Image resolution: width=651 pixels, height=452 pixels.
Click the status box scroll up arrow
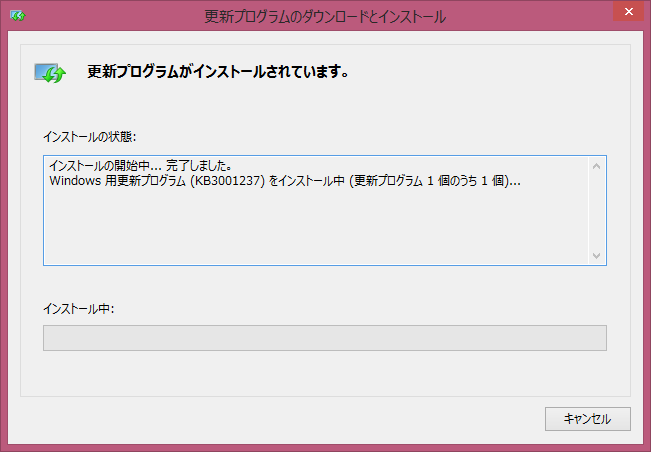point(597,166)
